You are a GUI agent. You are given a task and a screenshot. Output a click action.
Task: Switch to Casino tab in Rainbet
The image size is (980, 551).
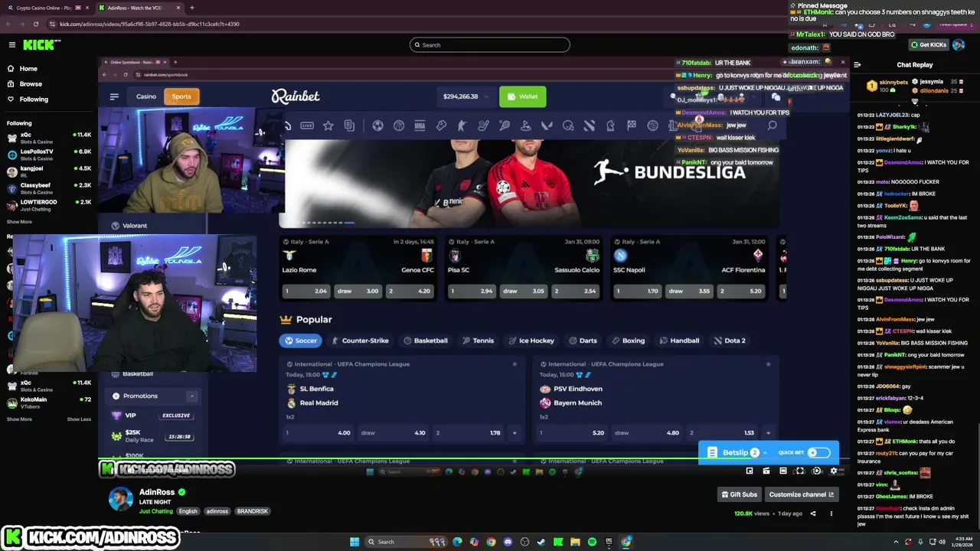[146, 96]
